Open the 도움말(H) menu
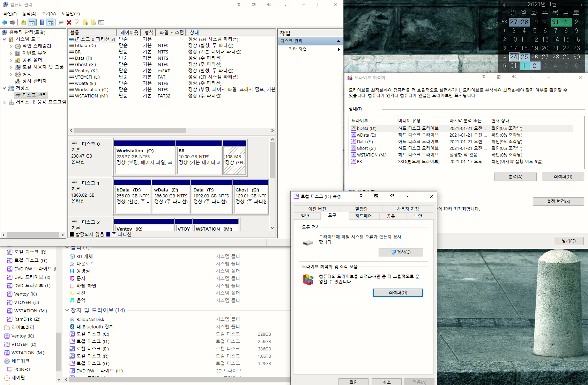 click(x=70, y=14)
